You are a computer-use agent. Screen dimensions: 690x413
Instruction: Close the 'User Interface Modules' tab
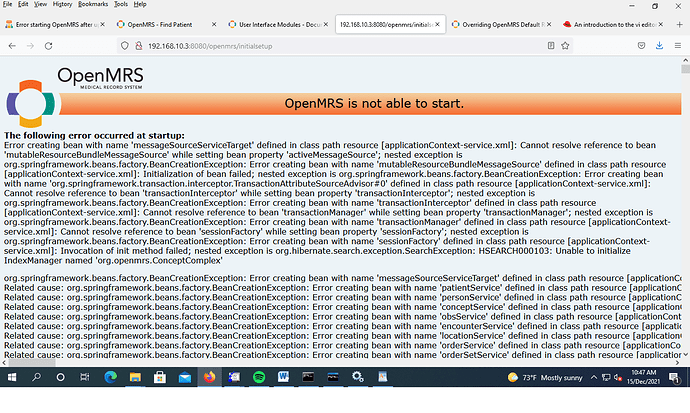(x=326, y=24)
